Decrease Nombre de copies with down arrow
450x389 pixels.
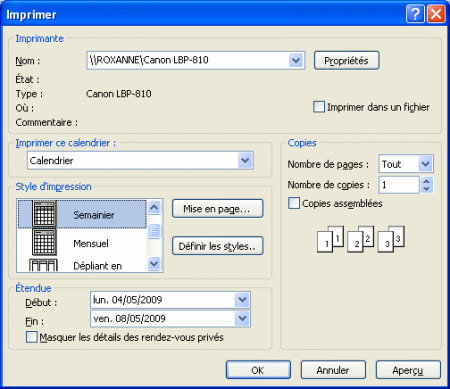point(426,189)
